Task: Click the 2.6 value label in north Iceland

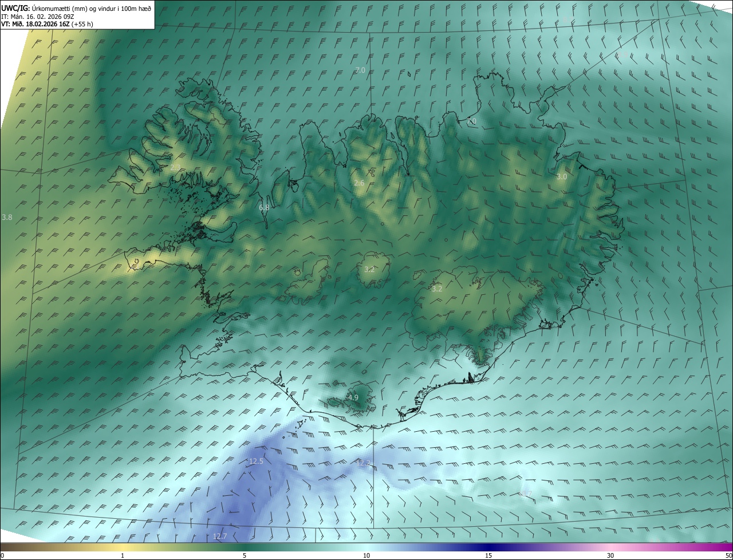Action: 359,183
